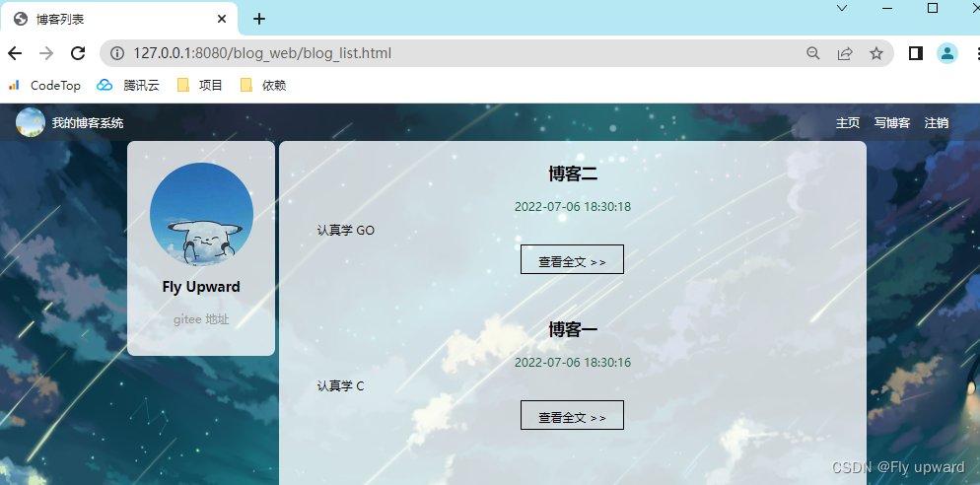The width and height of the screenshot is (980, 485).
Task: Toggle the browser side panel
Action: click(916, 53)
